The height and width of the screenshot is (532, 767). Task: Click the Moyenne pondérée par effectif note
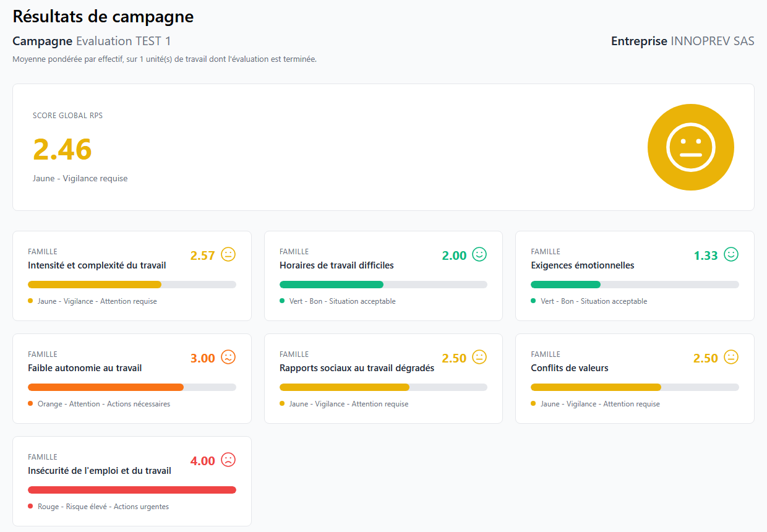tap(165, 59)
